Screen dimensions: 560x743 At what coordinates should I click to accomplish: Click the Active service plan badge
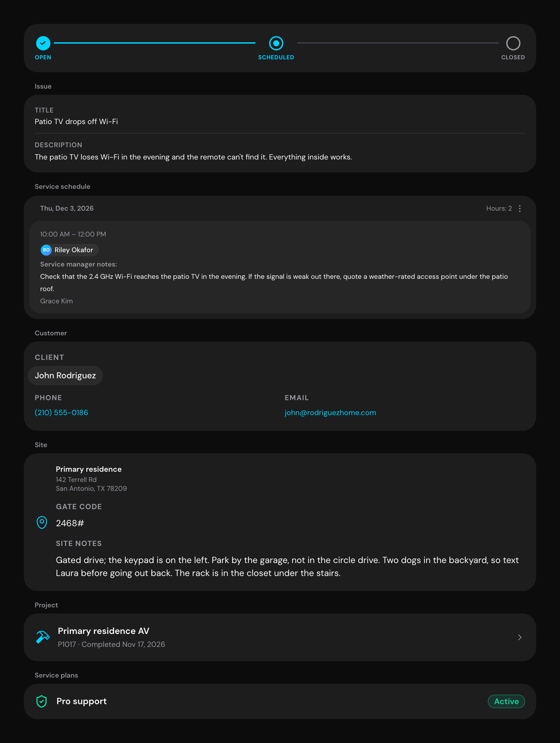(x=507, y=701)
